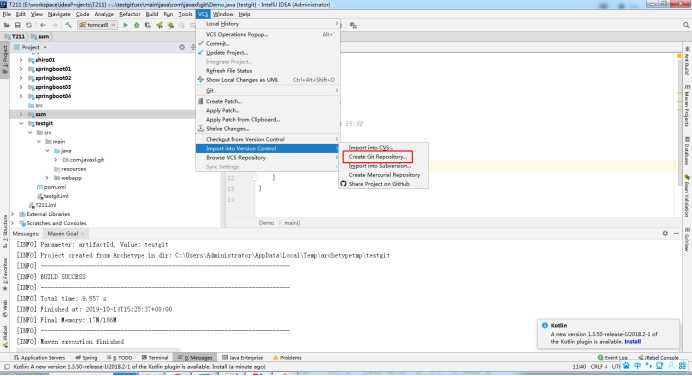Image resolution: width=692 pixels, height=376 pixels.
Task: Open Messages panel settings gear
Action: 665,233
